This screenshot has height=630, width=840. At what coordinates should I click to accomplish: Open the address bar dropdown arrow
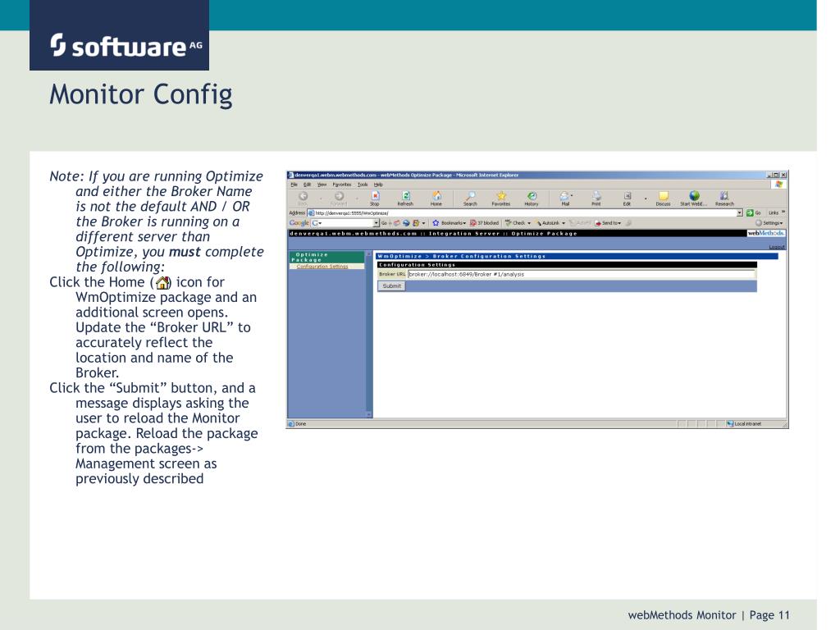(740, 212)
